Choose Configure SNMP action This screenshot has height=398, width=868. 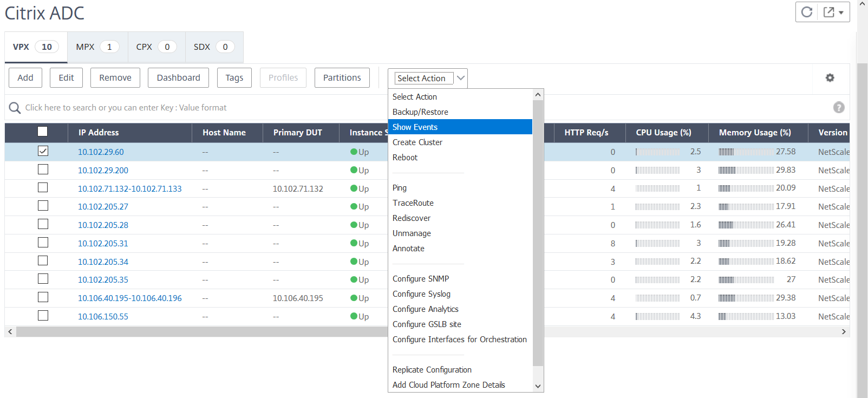(x=460, y=278)
